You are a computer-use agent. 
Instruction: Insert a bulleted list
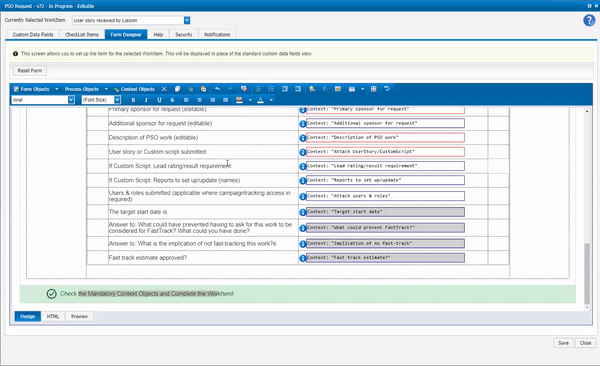click(x=271, y=89)
